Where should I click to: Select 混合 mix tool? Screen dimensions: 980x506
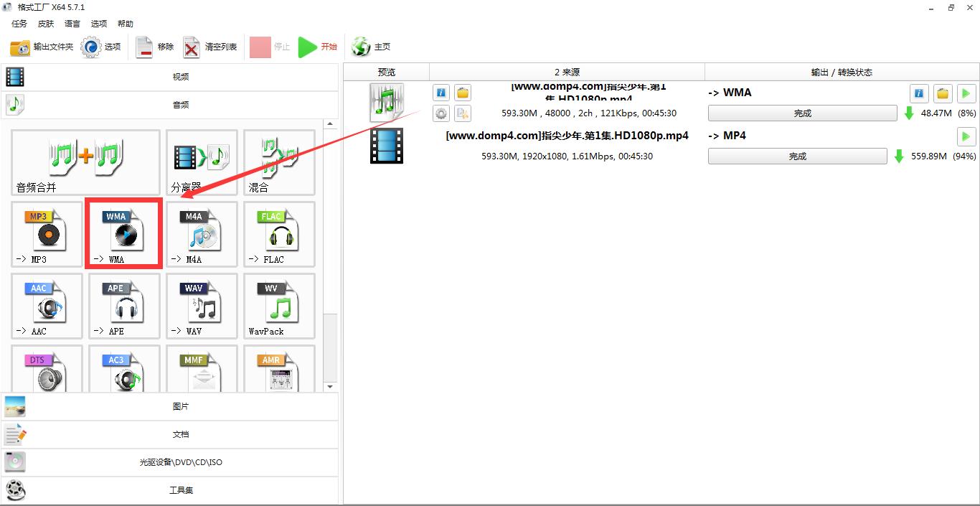[279, 162]
